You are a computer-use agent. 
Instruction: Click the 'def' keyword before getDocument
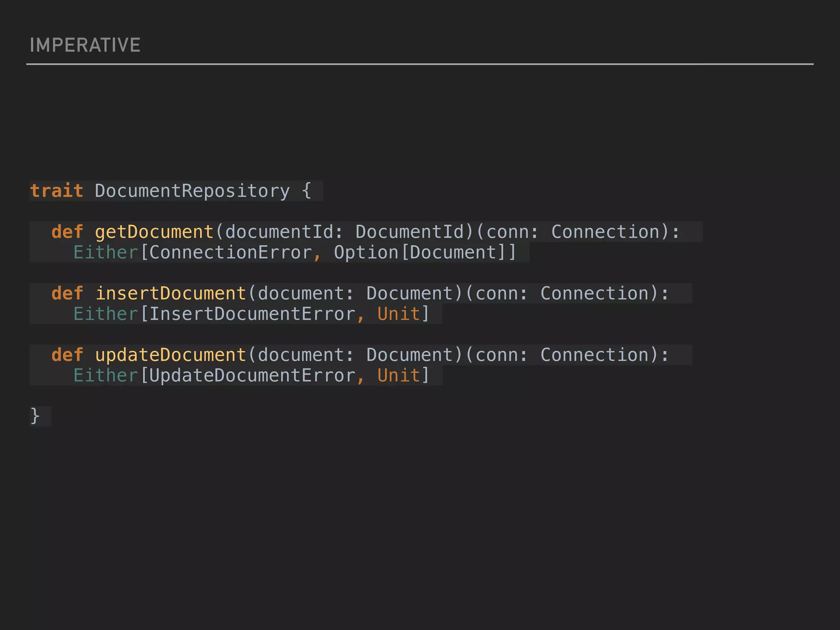pos(67,232)
